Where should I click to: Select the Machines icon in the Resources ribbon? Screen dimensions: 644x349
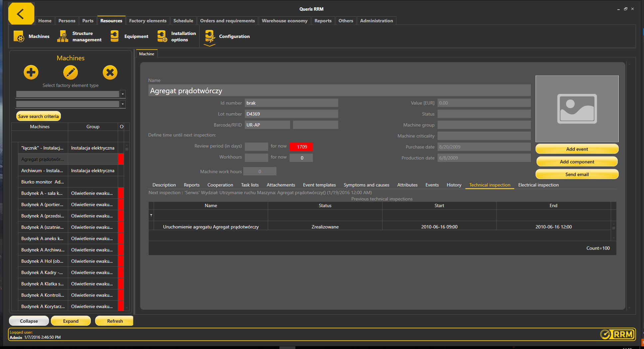tap(32, 36)
